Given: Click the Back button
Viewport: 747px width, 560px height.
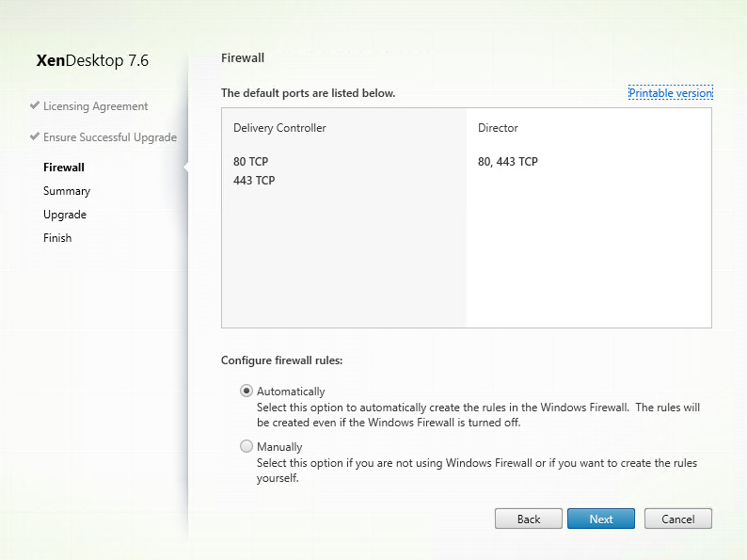Looking at the screenshot, I should 529,519.
